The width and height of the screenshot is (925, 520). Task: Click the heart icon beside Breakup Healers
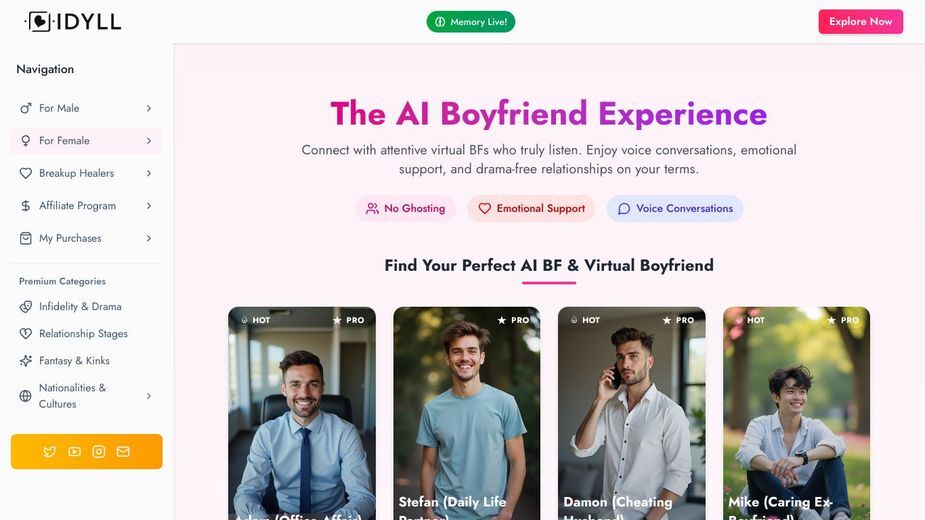click(25, 173)
